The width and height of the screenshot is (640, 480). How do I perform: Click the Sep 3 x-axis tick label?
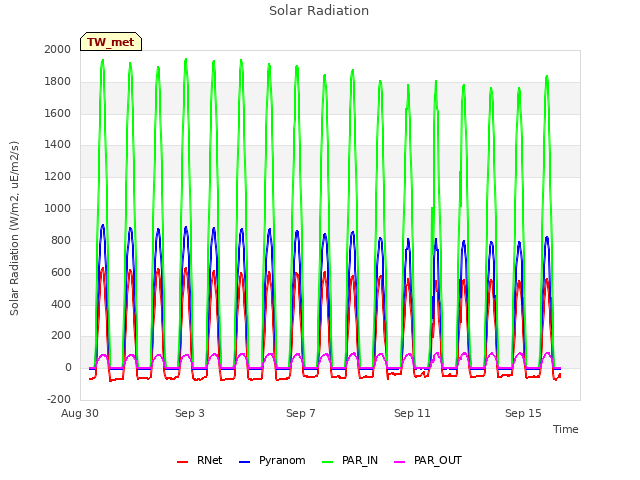(190, 413)
